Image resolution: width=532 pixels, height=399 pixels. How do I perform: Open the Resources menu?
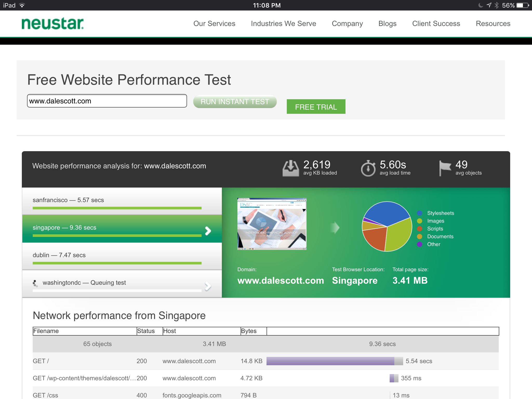click(x=493, y=24)
